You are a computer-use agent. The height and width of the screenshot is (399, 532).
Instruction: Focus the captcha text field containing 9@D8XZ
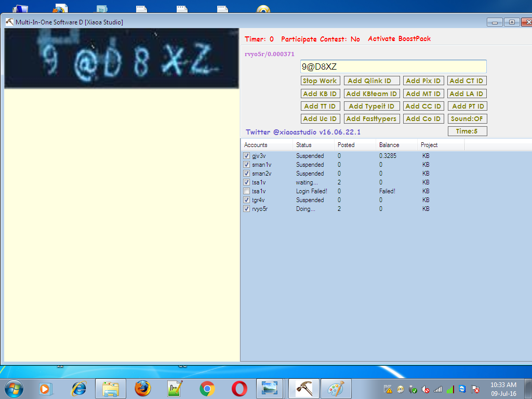tap(393, 66)
